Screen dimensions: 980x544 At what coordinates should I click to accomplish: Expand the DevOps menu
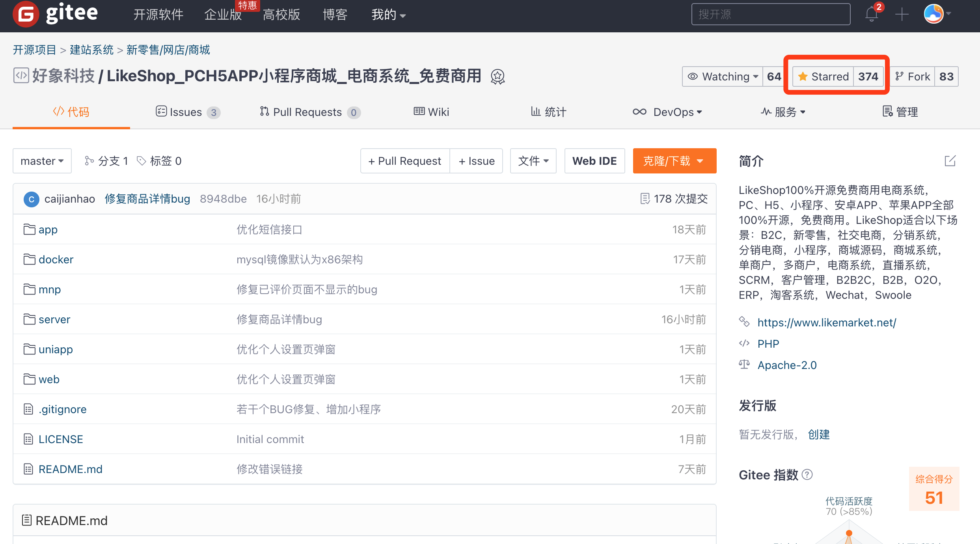coord(667,112)
